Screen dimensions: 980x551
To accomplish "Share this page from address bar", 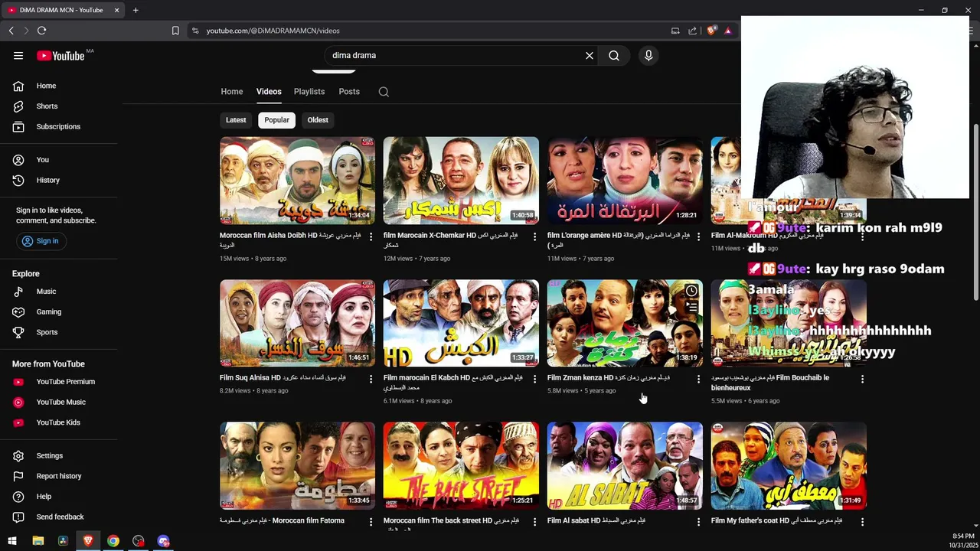I will point(692,31).
